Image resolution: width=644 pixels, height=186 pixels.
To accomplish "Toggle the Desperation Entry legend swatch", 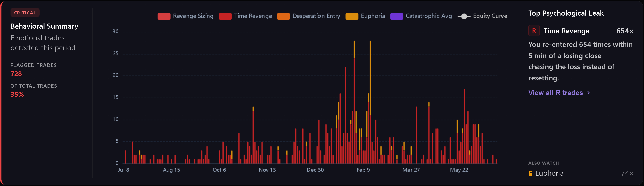I will point(283,16).
